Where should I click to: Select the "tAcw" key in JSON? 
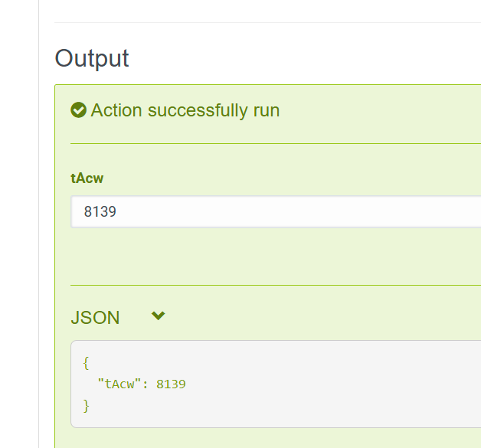119,384
